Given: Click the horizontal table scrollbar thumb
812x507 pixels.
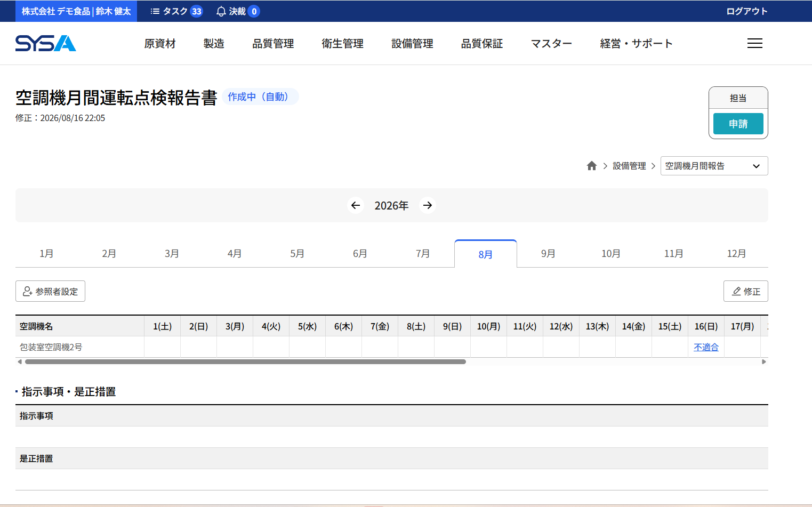Looking at the screenshot, I should [x=245, y=361].
